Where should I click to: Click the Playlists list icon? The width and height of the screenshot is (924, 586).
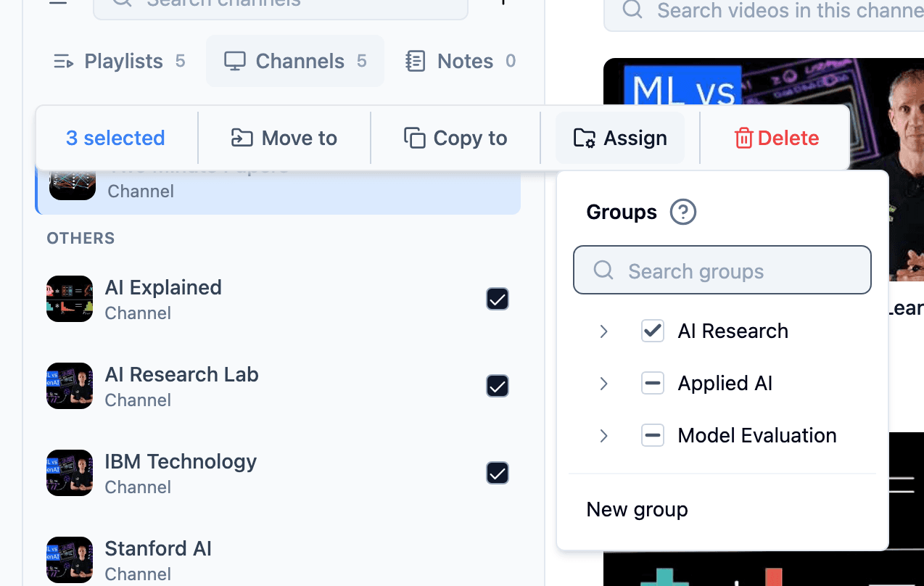(64, 62)
